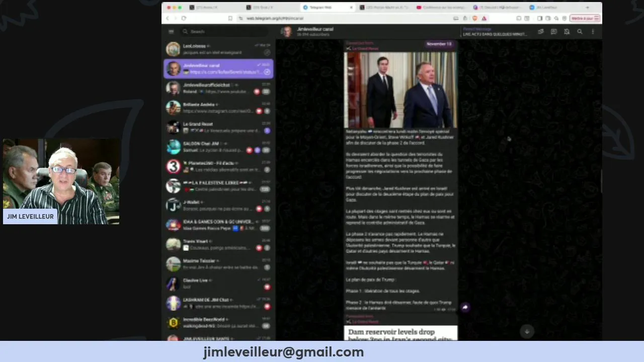
Task: Switch to the YouTube Conférence browser tab
Action: pyautogui.click(x=439, y=8)
